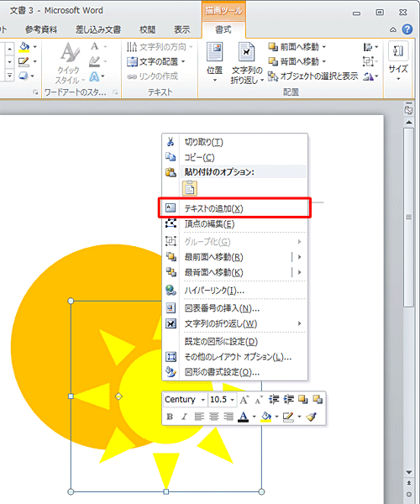
Task: Click the Align objects icon in Arrange group
Action: [368, 47]
